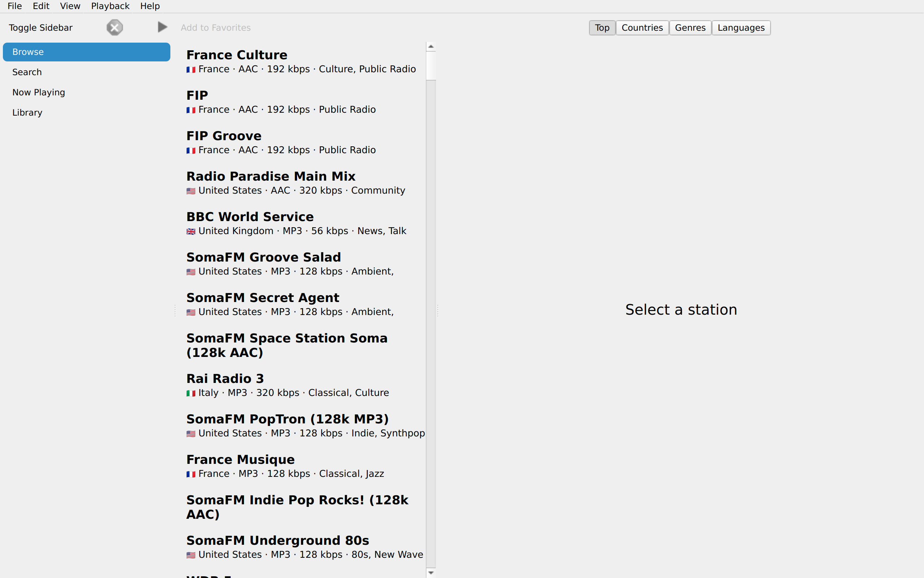Click the station list scrollbar thumb
Image resolution: width=924 pixels, height=578 pixels.
[431, 66]
